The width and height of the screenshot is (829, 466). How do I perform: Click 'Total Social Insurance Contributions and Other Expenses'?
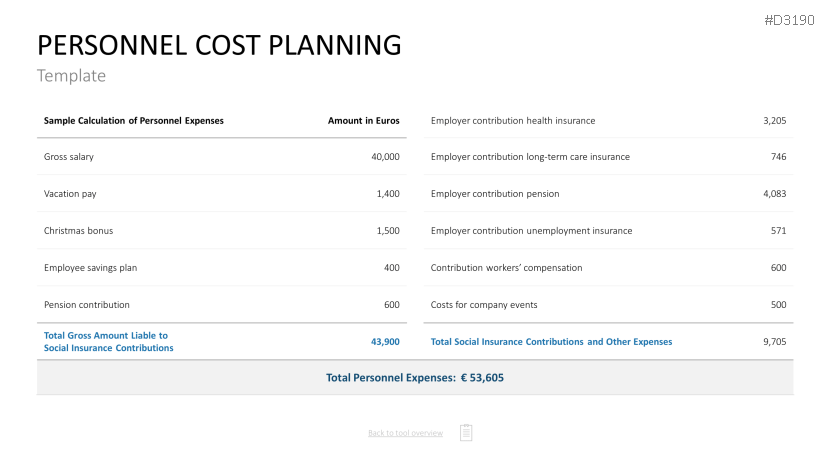551,342
